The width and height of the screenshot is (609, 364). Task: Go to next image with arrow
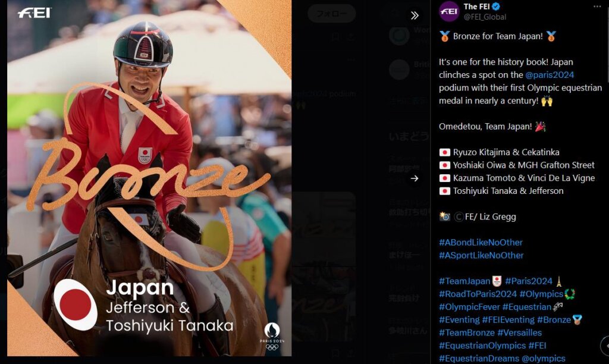pyautogui.click(x=415, y=178)
